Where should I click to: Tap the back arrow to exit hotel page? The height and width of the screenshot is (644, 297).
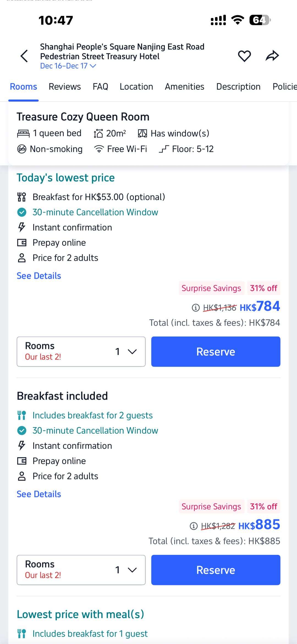tap(24, 56)
